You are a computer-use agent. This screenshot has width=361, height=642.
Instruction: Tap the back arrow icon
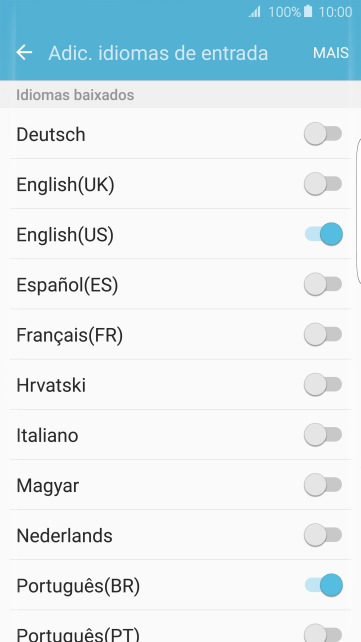coord(24,52)
